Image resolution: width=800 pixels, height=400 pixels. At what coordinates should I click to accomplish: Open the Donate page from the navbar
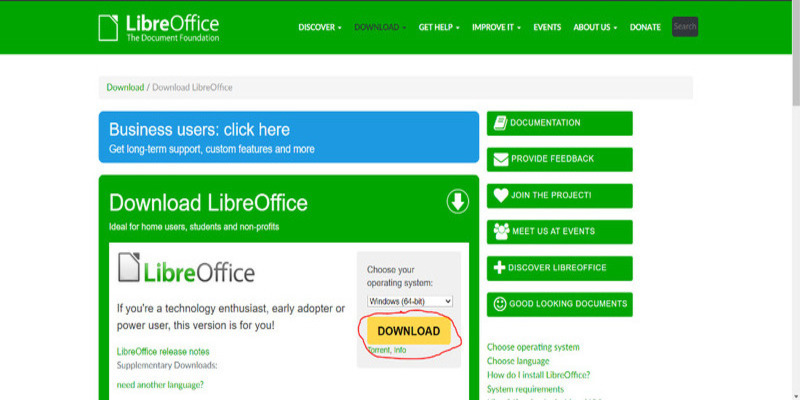[x=645, y=28]
